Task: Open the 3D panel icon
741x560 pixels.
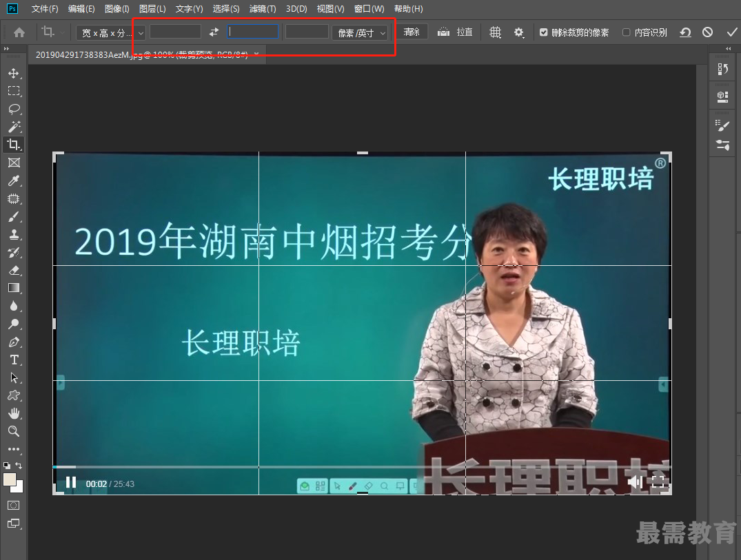Action: click(722, 97)
